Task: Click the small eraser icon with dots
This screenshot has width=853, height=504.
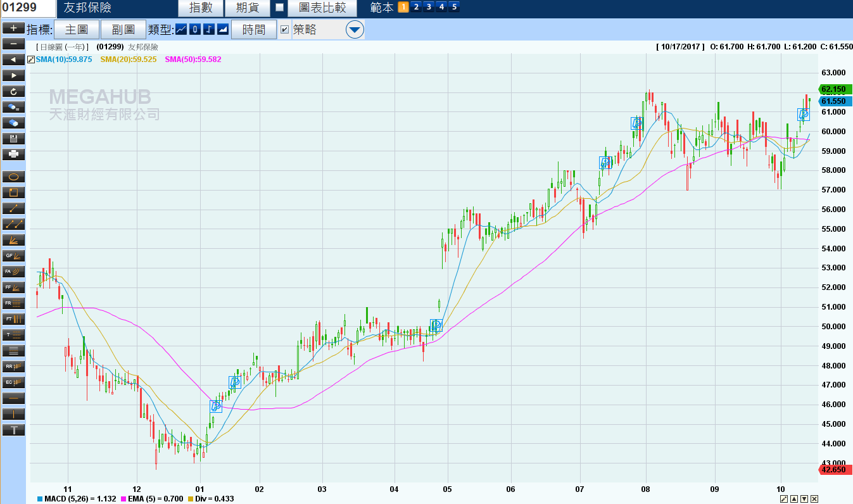Action: coord(14,107)
